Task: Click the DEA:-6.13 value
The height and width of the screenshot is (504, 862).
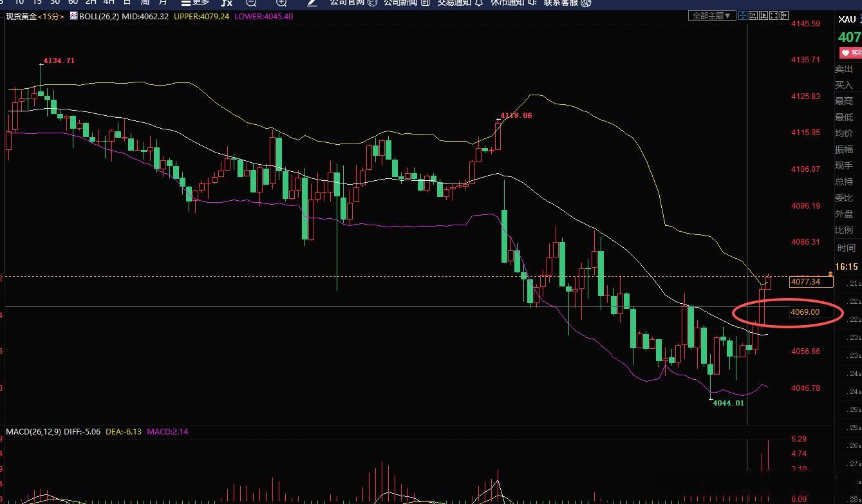Action: 124,431
